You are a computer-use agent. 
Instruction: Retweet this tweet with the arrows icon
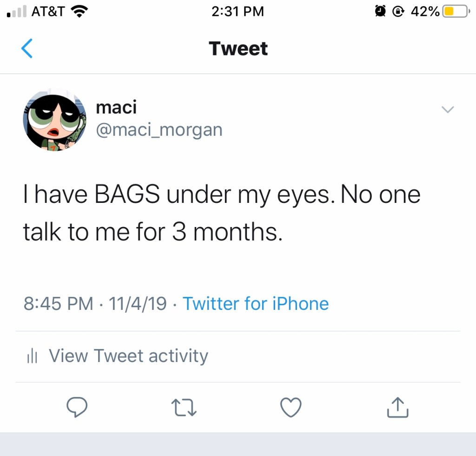pyautogui.click(x=184, y=408)
